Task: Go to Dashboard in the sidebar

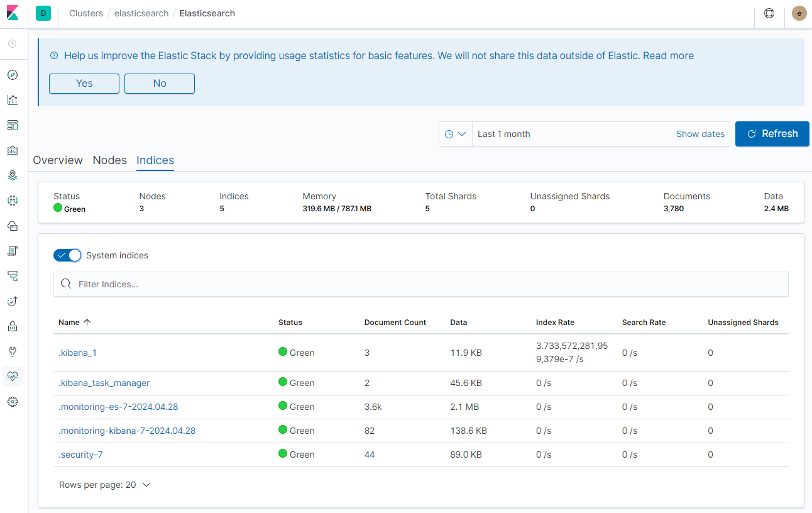Action: (x=13, y=125)
